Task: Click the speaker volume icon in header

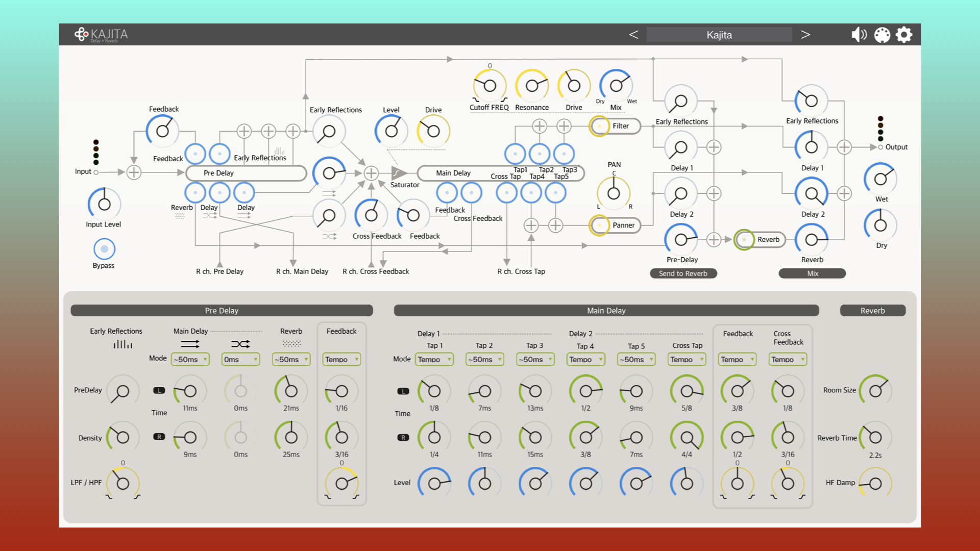Action: pos(859,35)
